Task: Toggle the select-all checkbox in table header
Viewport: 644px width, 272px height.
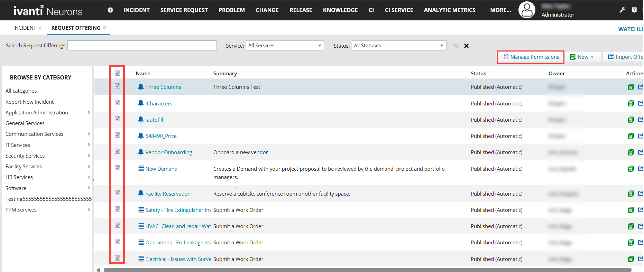Action: tap(117, 73)
